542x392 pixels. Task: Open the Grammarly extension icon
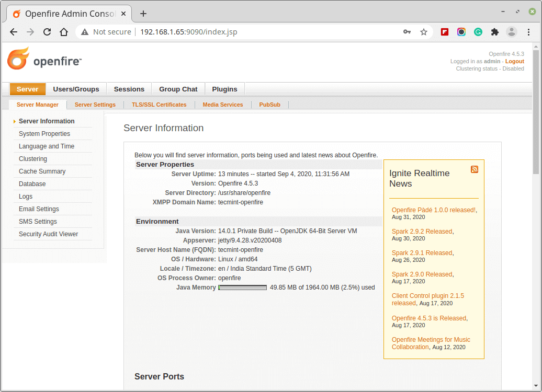coord(478,32)
